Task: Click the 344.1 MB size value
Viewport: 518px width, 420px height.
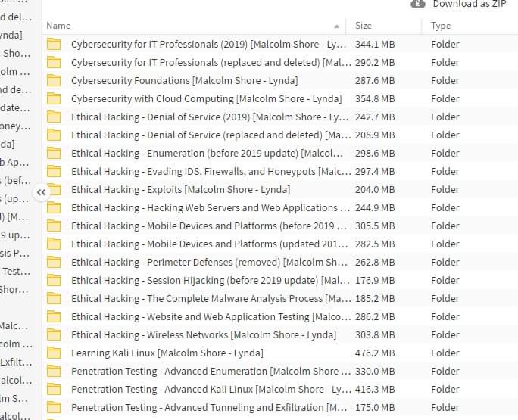Action: 375,44
